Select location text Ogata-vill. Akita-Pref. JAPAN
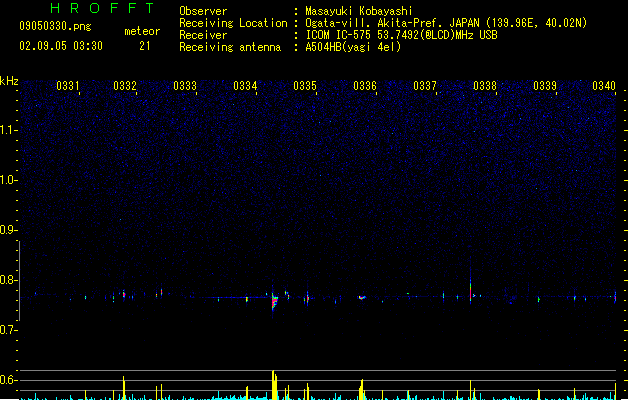Screen dimensions: 629x400 click(x=392, y=23)
